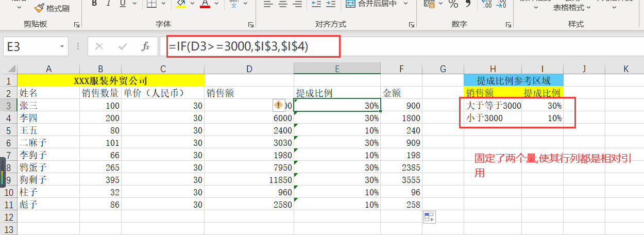Select the header cell 单价（人民币）
Image resolution: width=644 pixels, height=235 pixels.
pos(163,93)
